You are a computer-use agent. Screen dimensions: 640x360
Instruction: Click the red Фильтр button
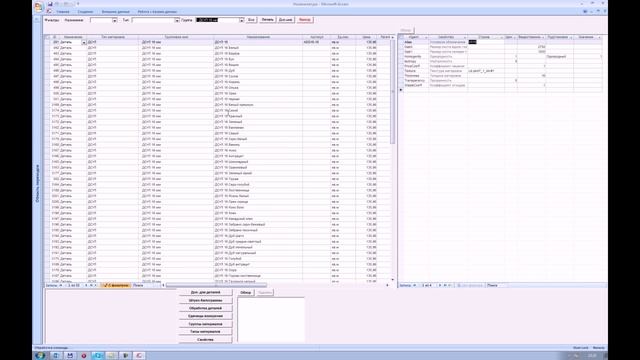click(x=304, y=20)
